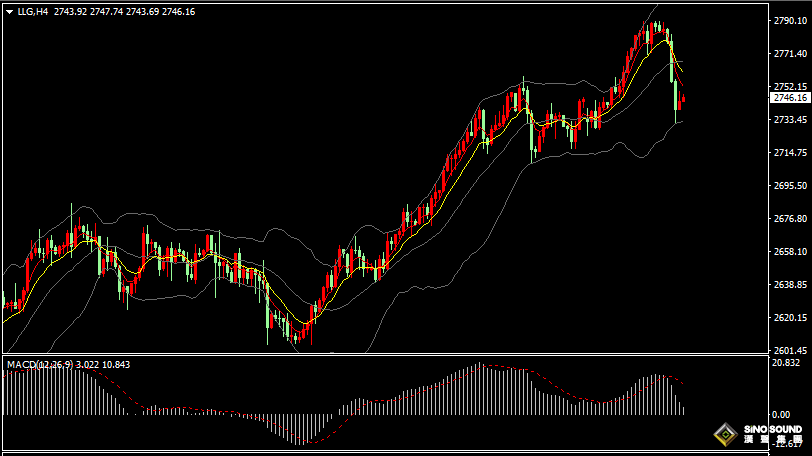Click the 2601.45 price axis label
Screen dimensions: 812x456
[x=790, y=350]
